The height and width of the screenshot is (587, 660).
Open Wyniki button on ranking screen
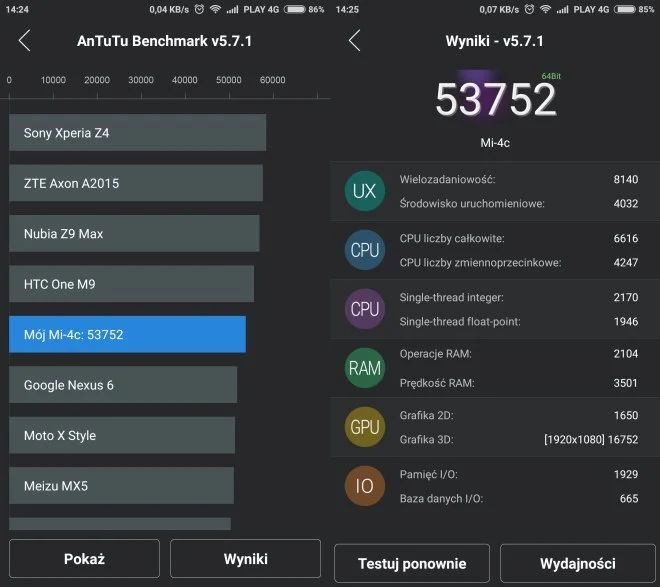[x=245, y=559]
